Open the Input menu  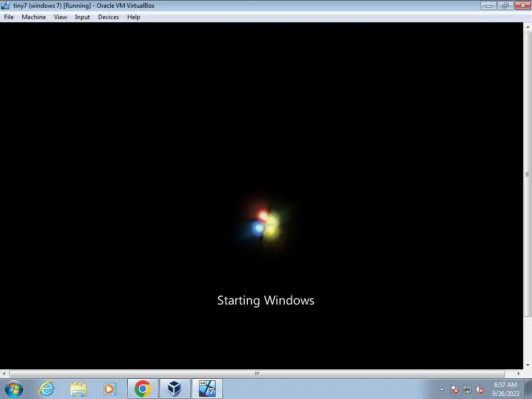pyautogui.click(x=83, y=17)
